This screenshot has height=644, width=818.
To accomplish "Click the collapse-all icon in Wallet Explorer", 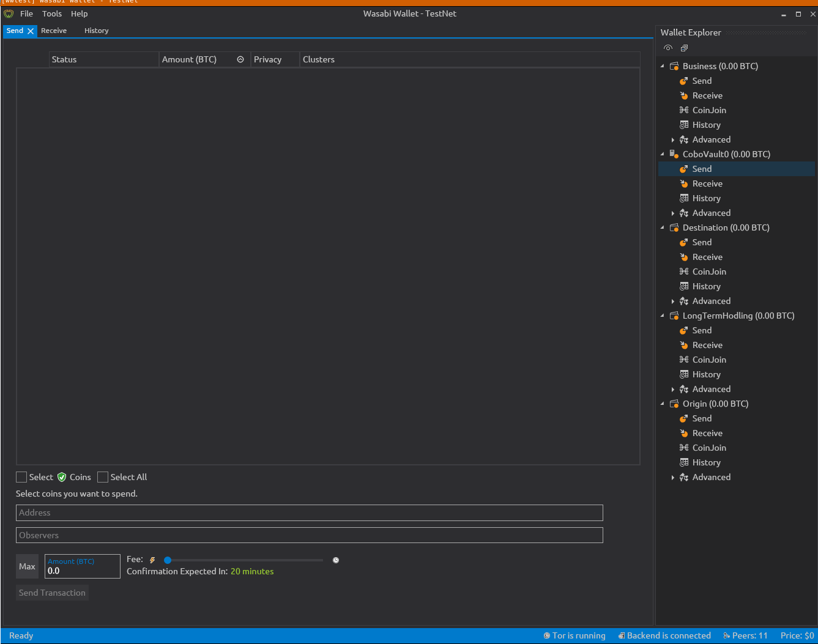I will click(683, 48).
